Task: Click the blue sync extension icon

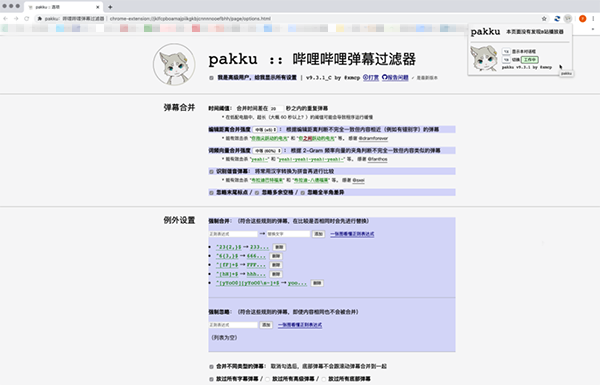Action: (557, 18)
